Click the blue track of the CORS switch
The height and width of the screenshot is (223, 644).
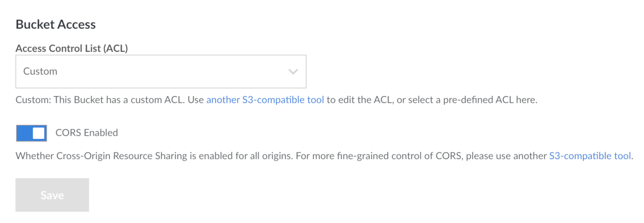tap(23, 133)
